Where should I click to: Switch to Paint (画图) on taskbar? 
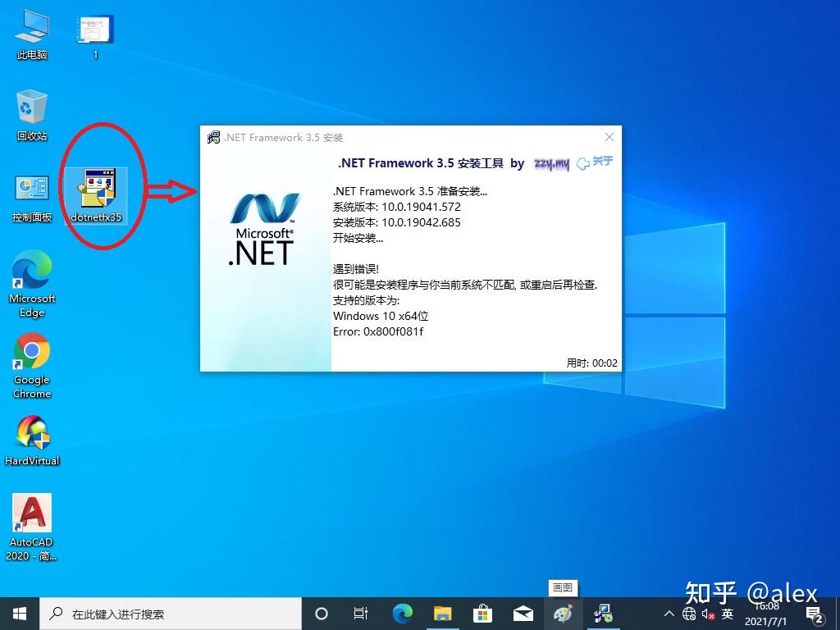563,614
